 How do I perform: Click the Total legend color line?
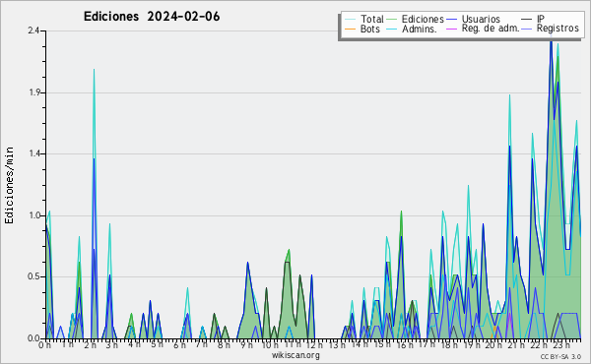click(x=350, y=20)
